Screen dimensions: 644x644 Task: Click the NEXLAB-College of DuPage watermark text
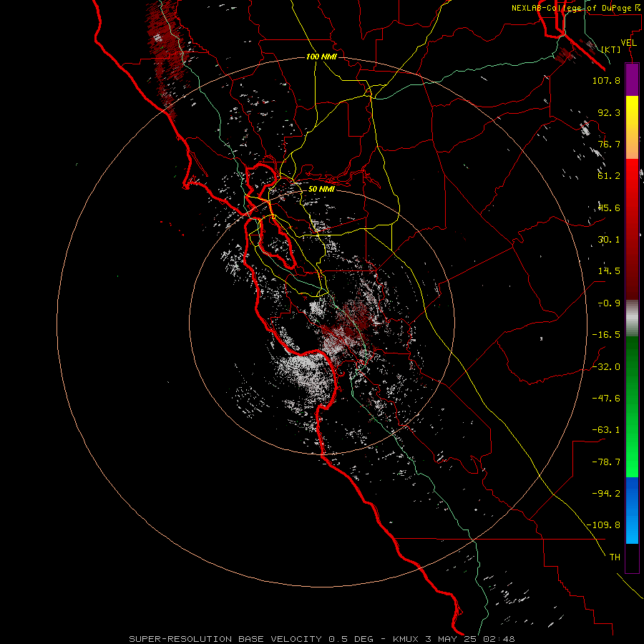pyautogui.click(x=576, y=8)
